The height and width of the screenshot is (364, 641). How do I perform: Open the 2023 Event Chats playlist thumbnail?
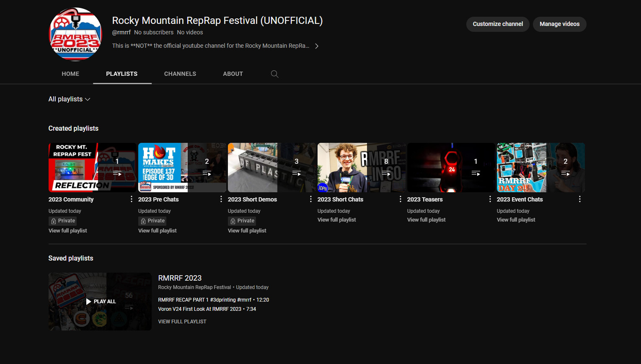(541, 168)
